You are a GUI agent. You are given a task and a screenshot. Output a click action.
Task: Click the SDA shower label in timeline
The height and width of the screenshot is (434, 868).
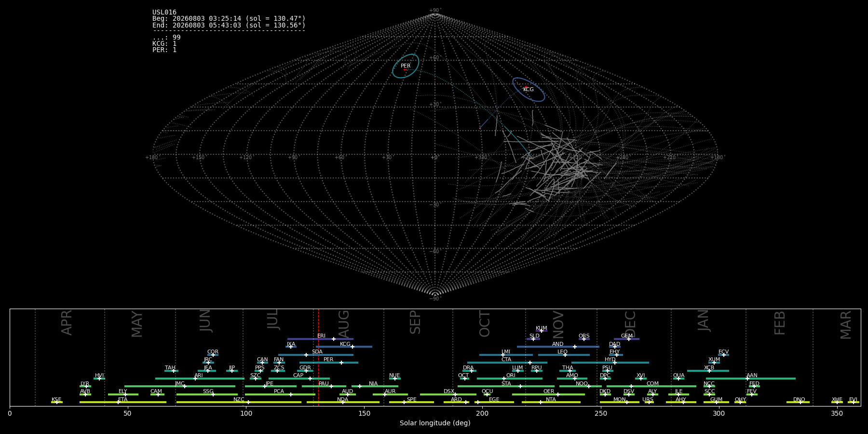coord(317,352)
